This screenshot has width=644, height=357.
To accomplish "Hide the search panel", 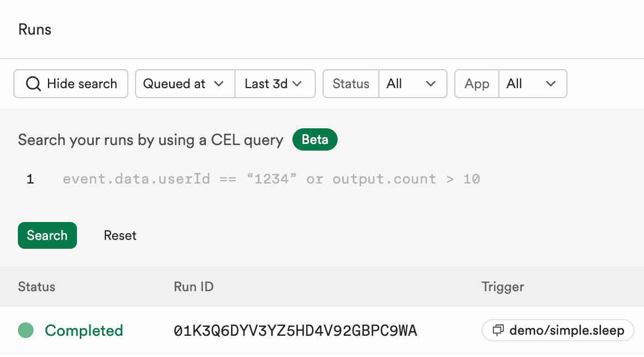I will (71, 84).
